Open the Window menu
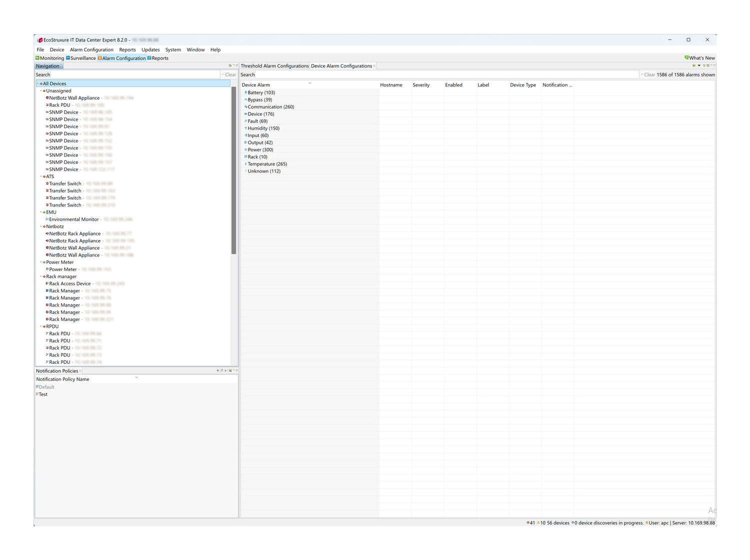This screenshot has width=750, height=560. 195,49
